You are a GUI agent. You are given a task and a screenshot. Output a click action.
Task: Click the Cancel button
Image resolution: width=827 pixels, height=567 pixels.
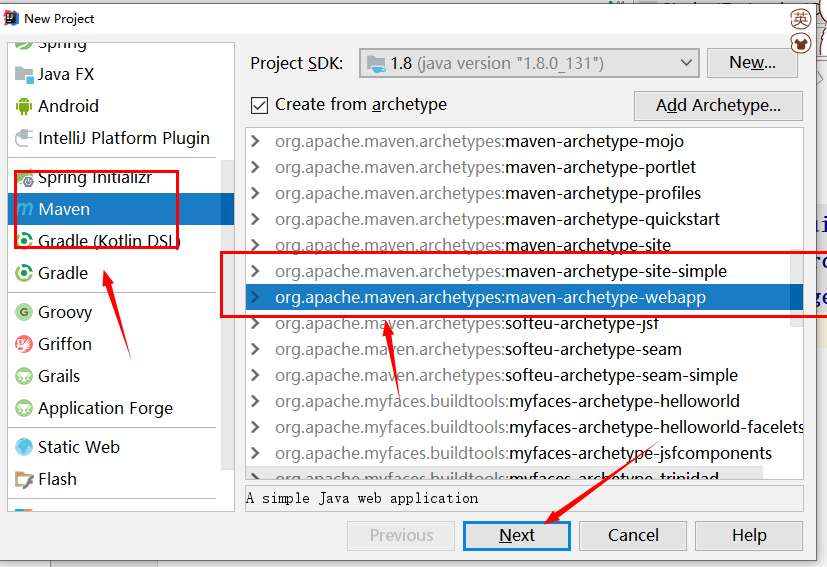[633, 535]
